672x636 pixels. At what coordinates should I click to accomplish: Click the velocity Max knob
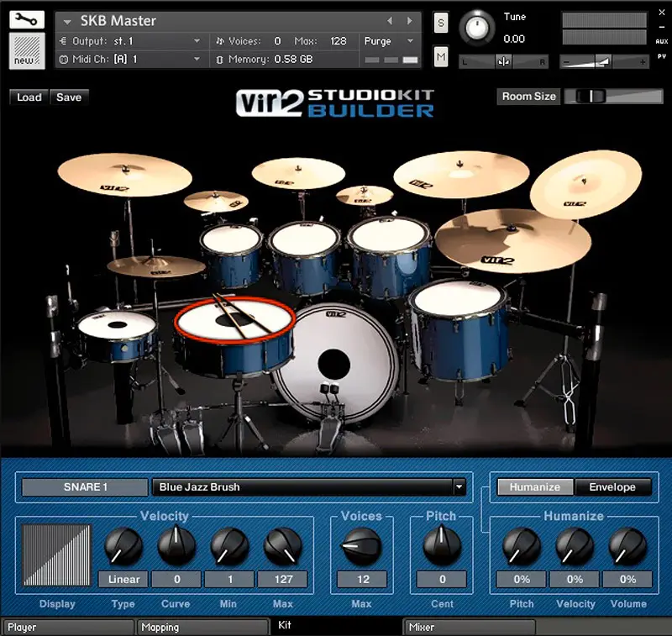coord(283,546)
